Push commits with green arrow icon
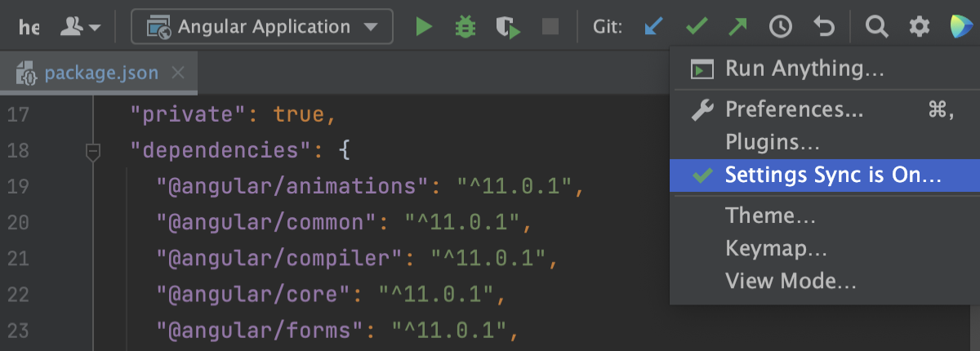The height and width of the screenshot is (351, 980). click(738, 27)
